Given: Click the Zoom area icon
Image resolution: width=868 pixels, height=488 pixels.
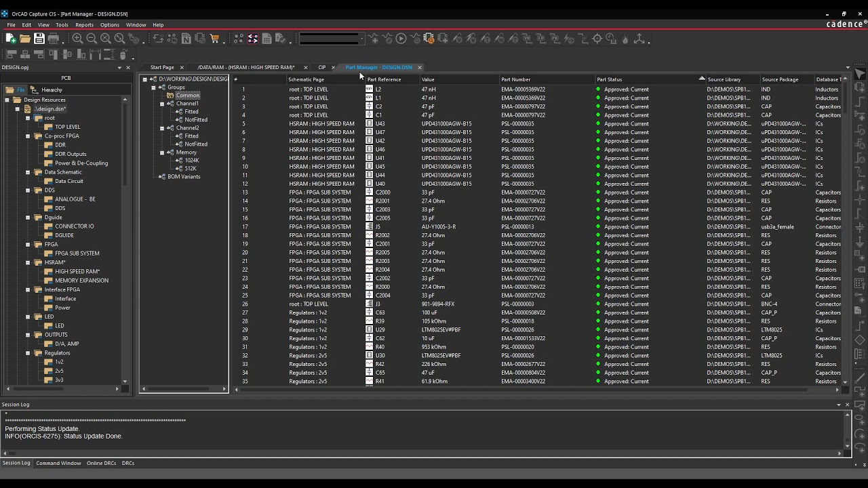Looking at the screenshot, I should click(x=106, y=39).
